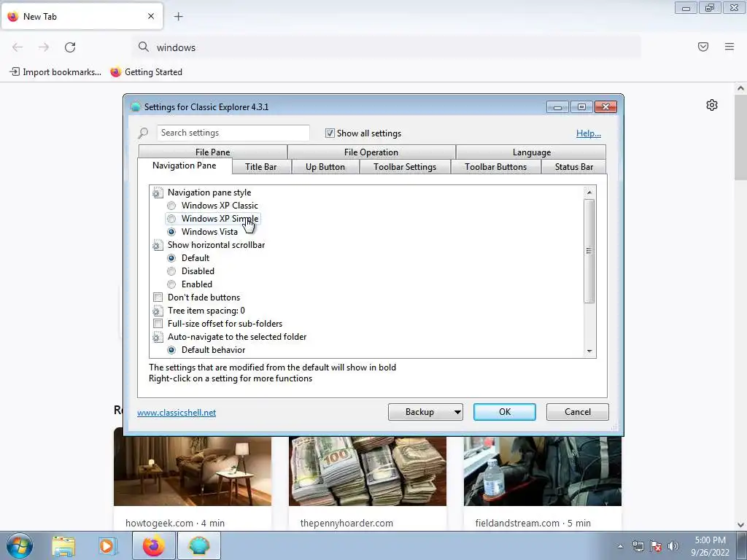Image resolution: width=747 pixels, height=560 pixels.
Task: Click gear icon beside Tree item spacing
Action: pyautogui.click(x=158, y=311)
